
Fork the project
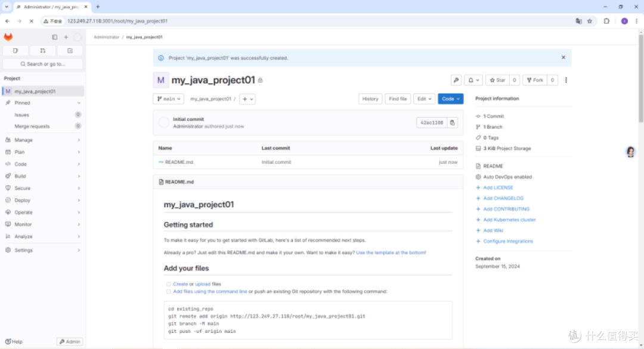pos(535,80)
